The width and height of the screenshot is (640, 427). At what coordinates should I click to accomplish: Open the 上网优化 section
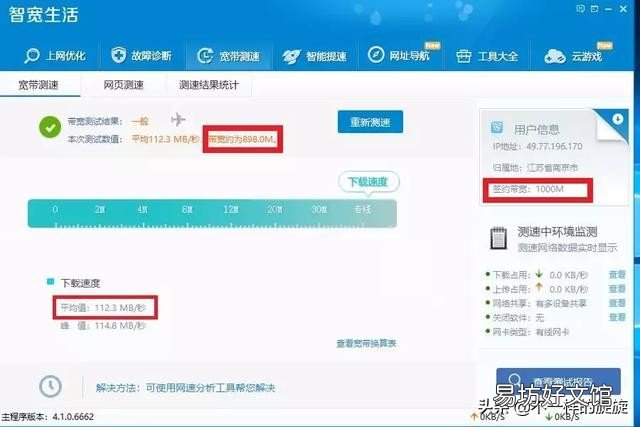(x=55, y=56)
